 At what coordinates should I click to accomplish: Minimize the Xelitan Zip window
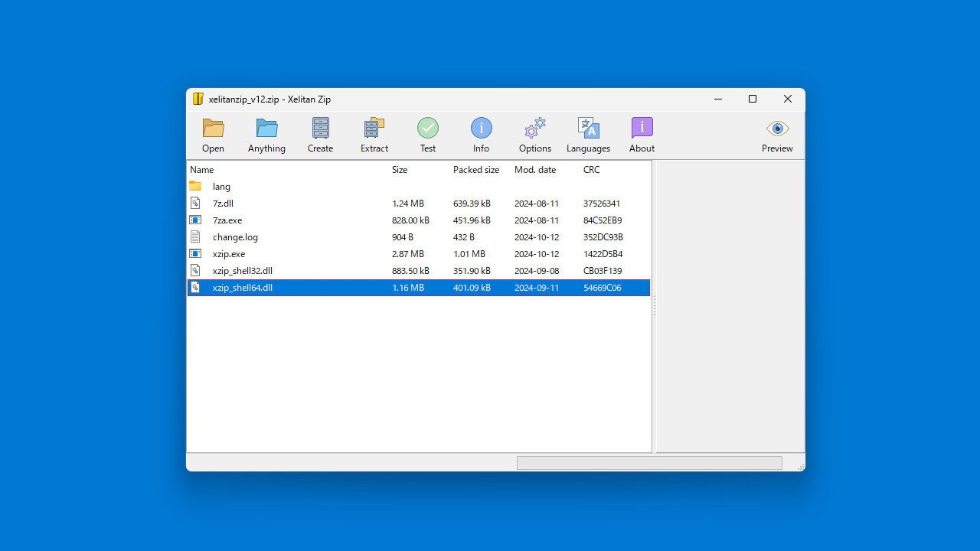(x=718, y=99)
